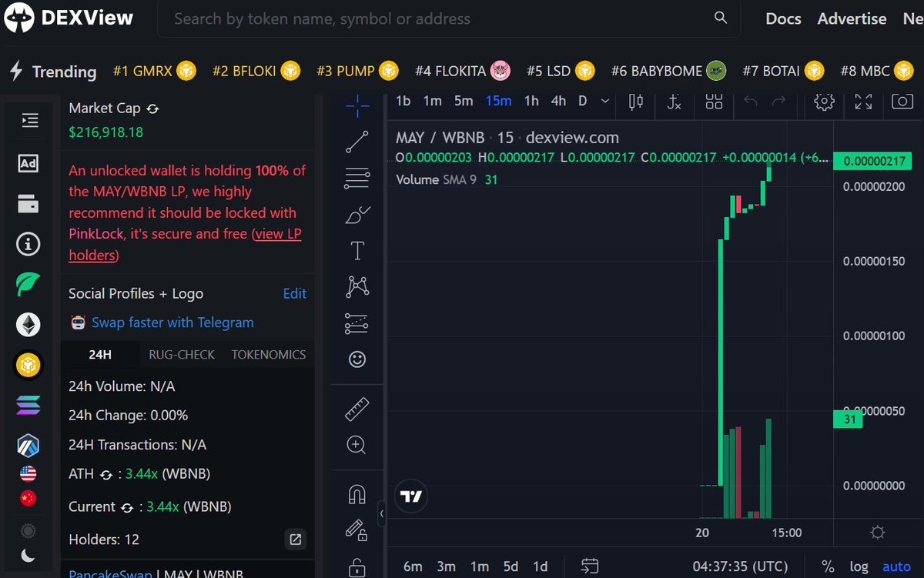This screenshot has height=578, width=924.
Task: Open chart settings gear in top toolbar
Action: tap(825, 101)
